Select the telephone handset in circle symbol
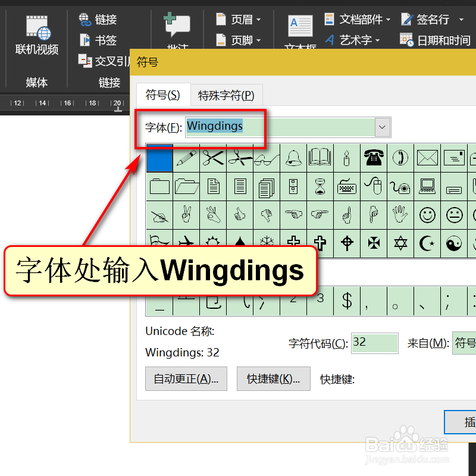 [400, 158]
